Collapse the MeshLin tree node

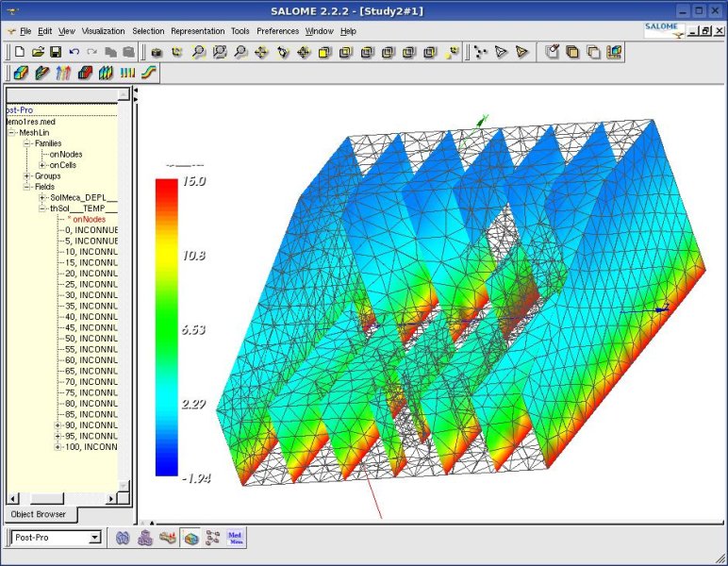point(12,133)
